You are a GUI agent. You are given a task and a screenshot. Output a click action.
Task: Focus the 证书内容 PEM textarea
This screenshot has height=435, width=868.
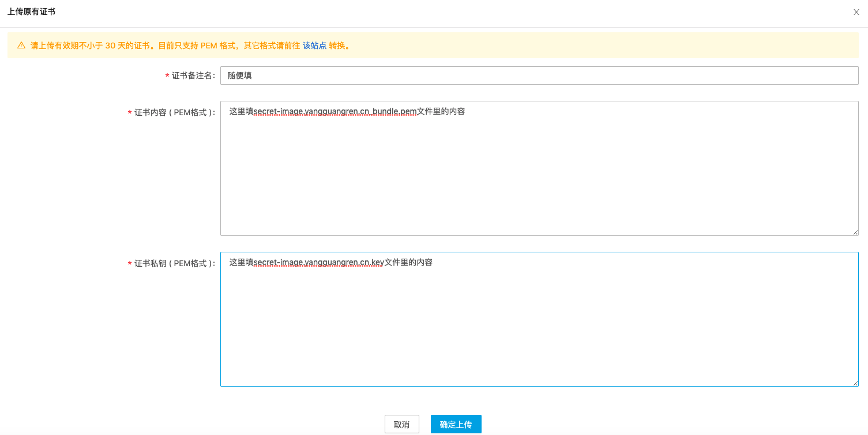539,168
